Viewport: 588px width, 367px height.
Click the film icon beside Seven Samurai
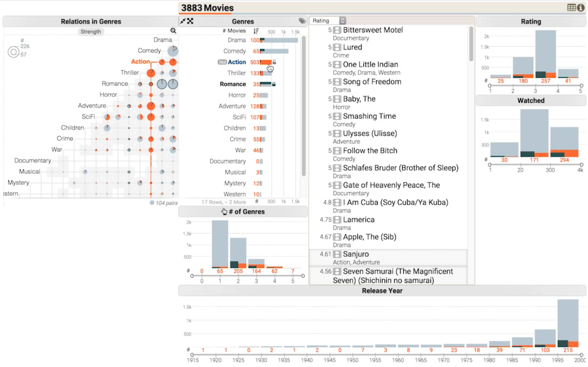[x=337, y=271]
